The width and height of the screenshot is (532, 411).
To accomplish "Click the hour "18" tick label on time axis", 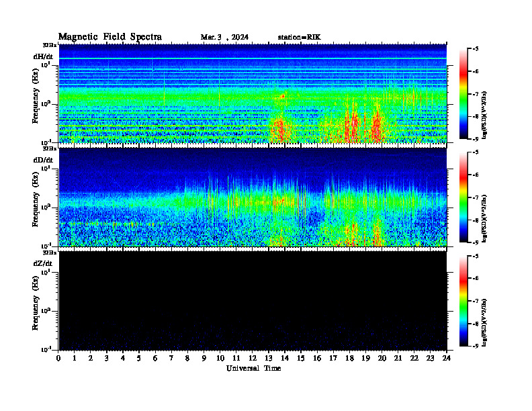I will [x=349, y=359].
